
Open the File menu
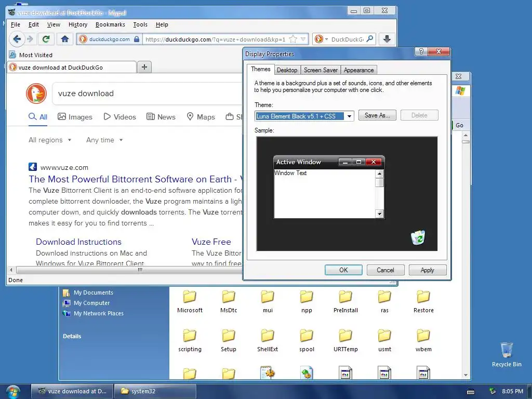coord(15,24)
